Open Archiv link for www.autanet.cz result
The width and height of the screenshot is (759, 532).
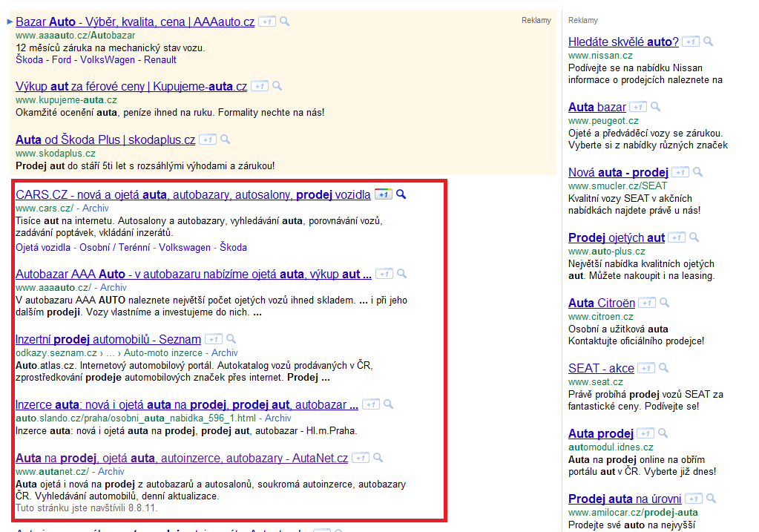coord(111,471)
